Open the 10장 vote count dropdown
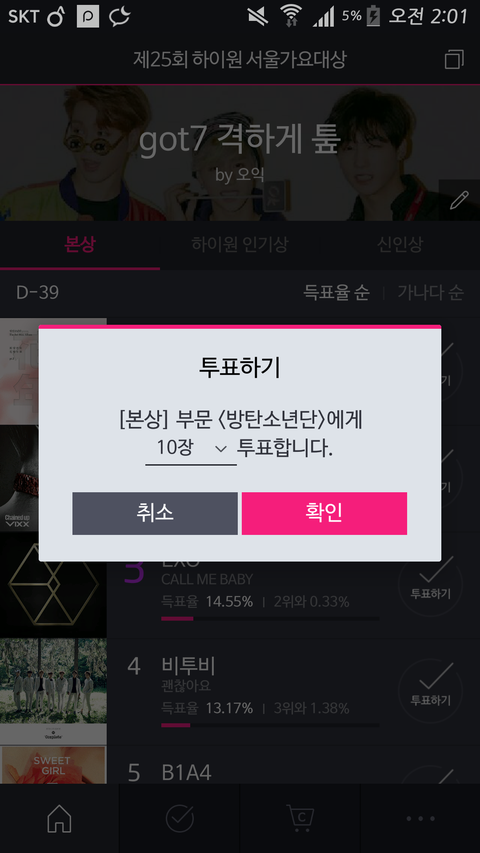The height and width of the screenshot is (853, 480). 190,449
